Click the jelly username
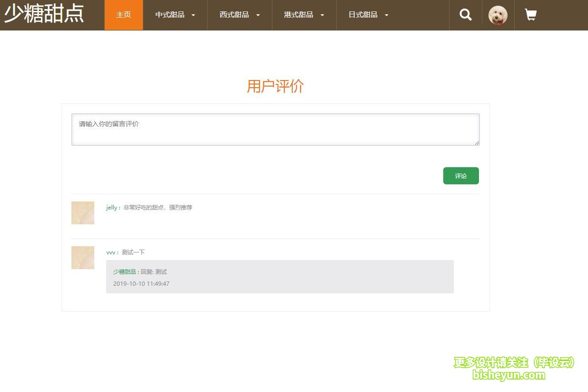The height and width of the screenshot is (392, 588). 111,208
